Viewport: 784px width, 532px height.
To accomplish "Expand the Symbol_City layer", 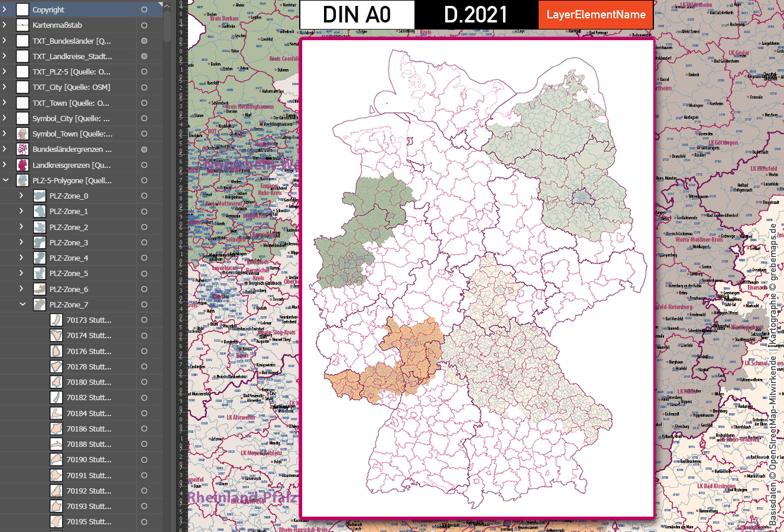I will tap(4, 118).
